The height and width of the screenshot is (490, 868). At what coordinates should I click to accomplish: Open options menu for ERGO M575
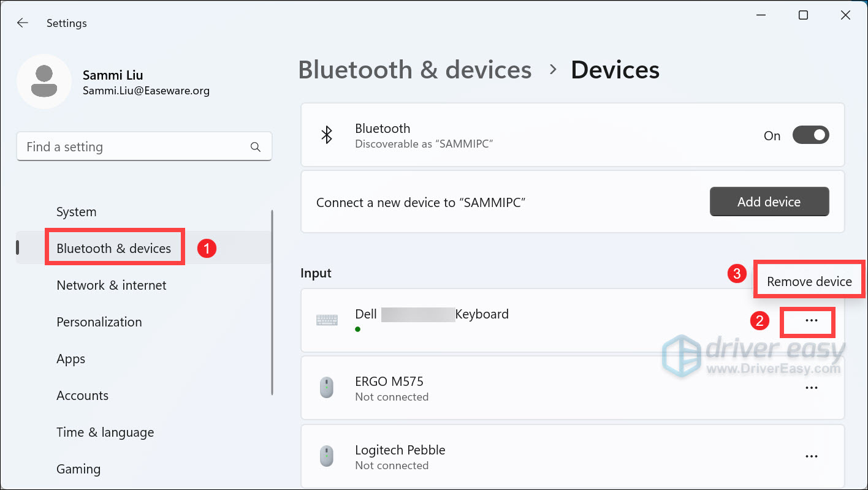[x=812, y=387]
